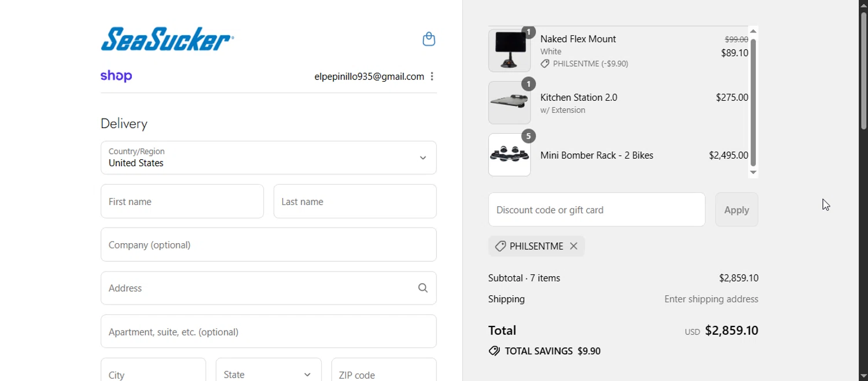Open the shopping bag cart icon
Viewport: 868px width, 381px height.
click(429, 39)
